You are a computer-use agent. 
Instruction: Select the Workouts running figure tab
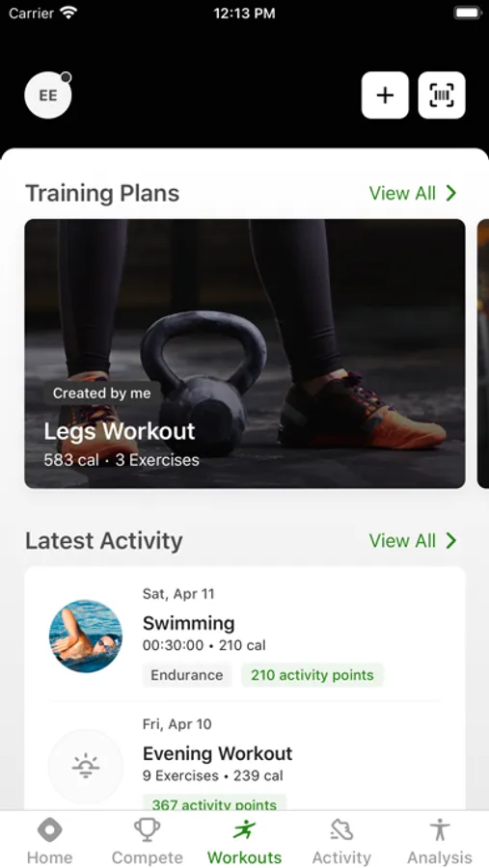click(x=244, y=830)
